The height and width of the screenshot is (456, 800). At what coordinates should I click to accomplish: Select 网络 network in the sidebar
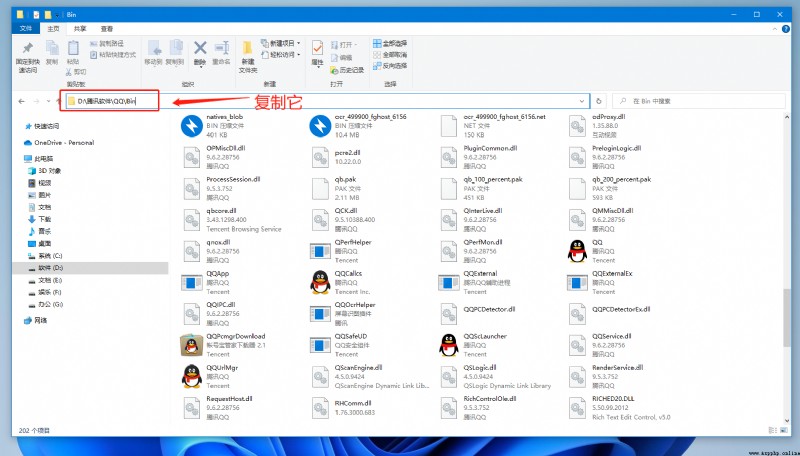[x=36, y=320]
